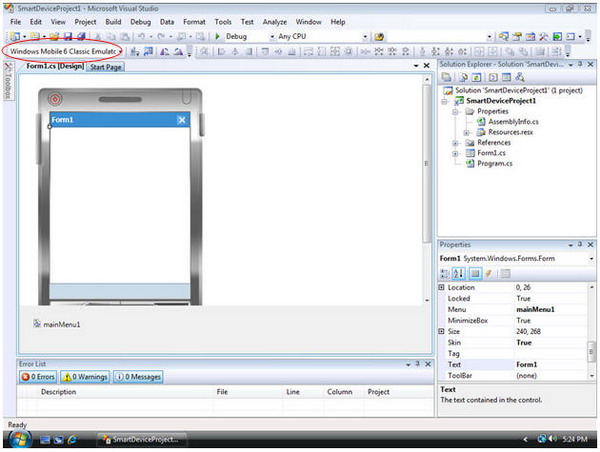Image resolution: width=600 pixels, height=452 pixels.
Task: Select AssemblyInfo.cs in Solution Explorer
Action: pos(513,122)
